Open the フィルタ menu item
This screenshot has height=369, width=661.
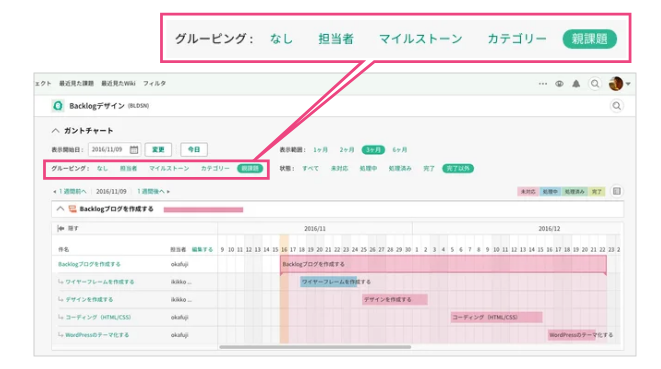(154, 83)
